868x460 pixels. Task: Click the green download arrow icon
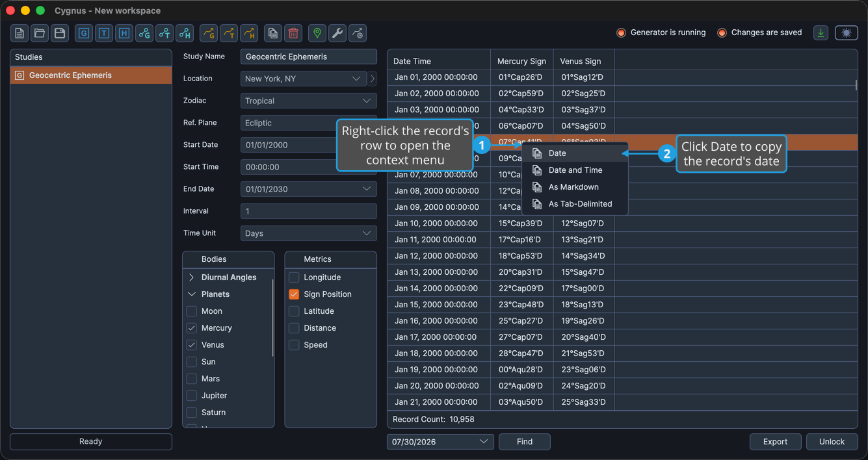tap(821, 33)
